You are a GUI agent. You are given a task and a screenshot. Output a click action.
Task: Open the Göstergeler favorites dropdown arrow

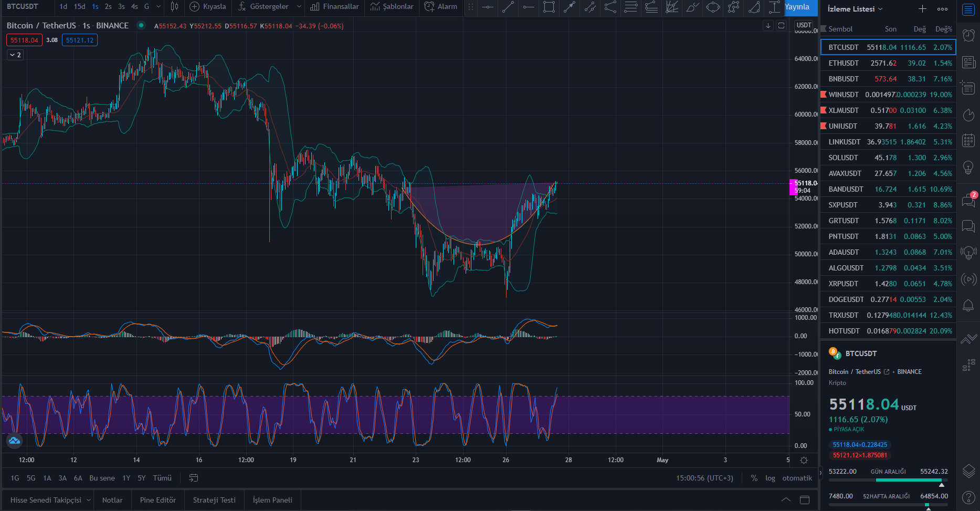tap(299, 7)
